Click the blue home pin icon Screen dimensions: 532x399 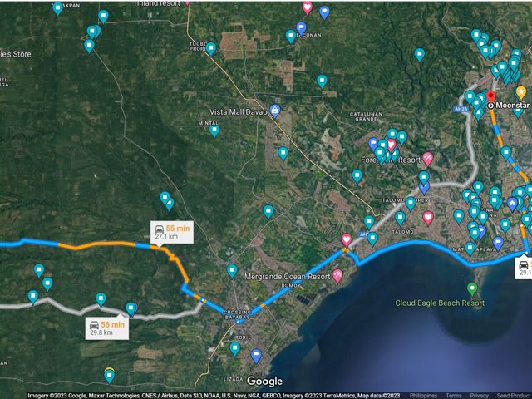click(x=512, y=204)
